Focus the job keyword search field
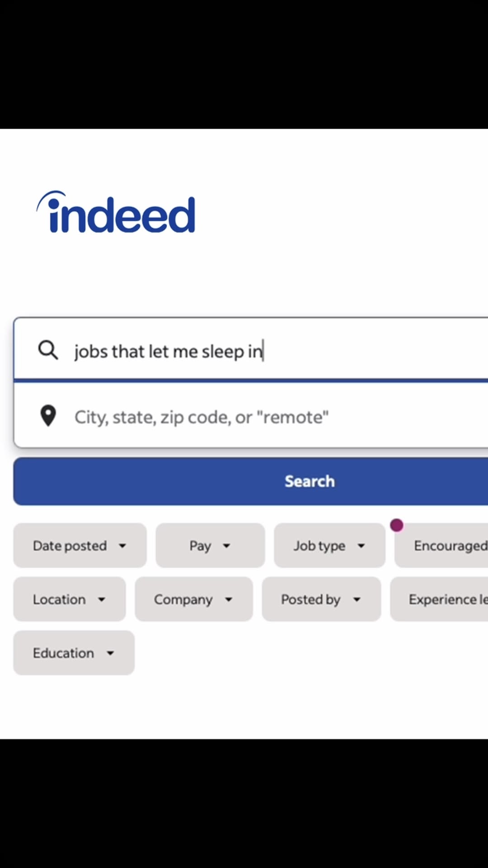 251,349
